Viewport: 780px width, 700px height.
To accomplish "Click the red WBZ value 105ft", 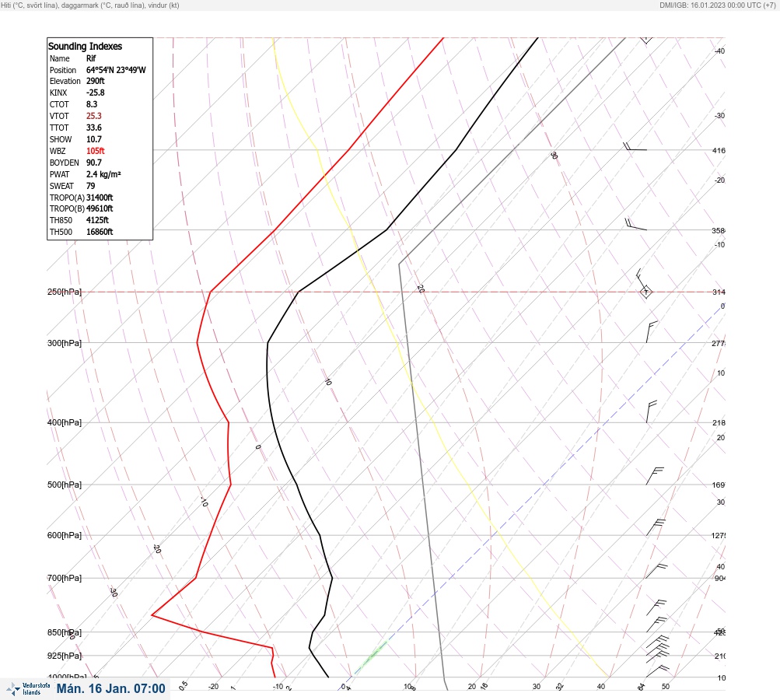I will click(x=96, y=151).
